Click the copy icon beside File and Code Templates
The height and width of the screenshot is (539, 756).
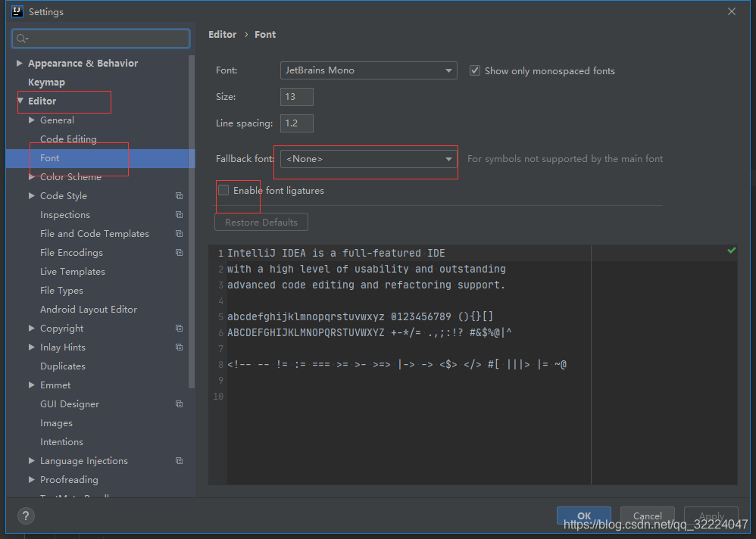(179, 234)
